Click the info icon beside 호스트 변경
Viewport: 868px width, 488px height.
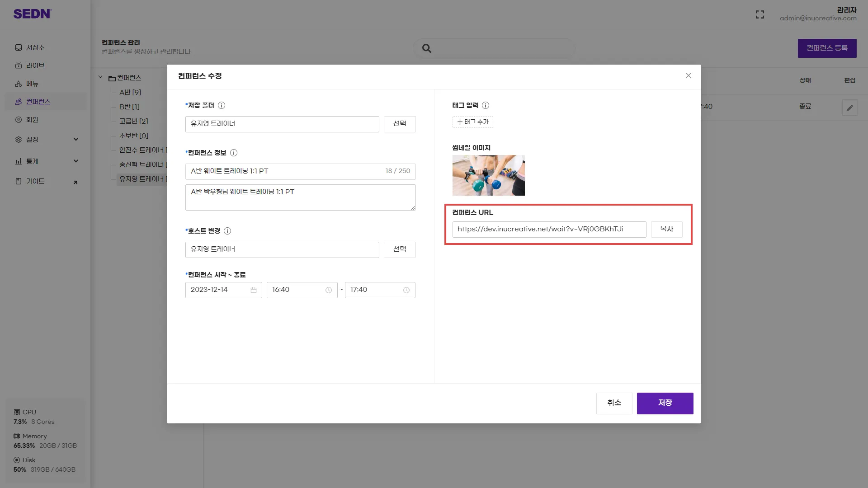click(x=227, y=231)
